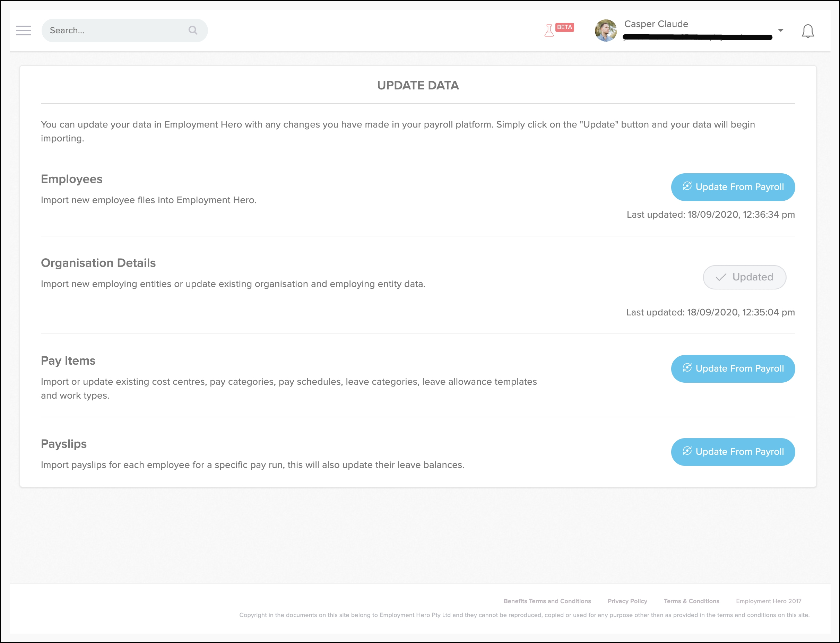Screen dimensions: 840x643
Task: Click the Casper Claude user name
Action: pos(656,24)
